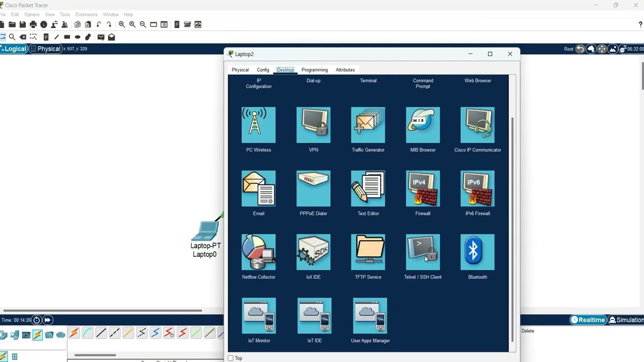This screenshot has width=644, height=362.
Task: Select the Delete tool in toolbar
Action: tap(23, 37)
